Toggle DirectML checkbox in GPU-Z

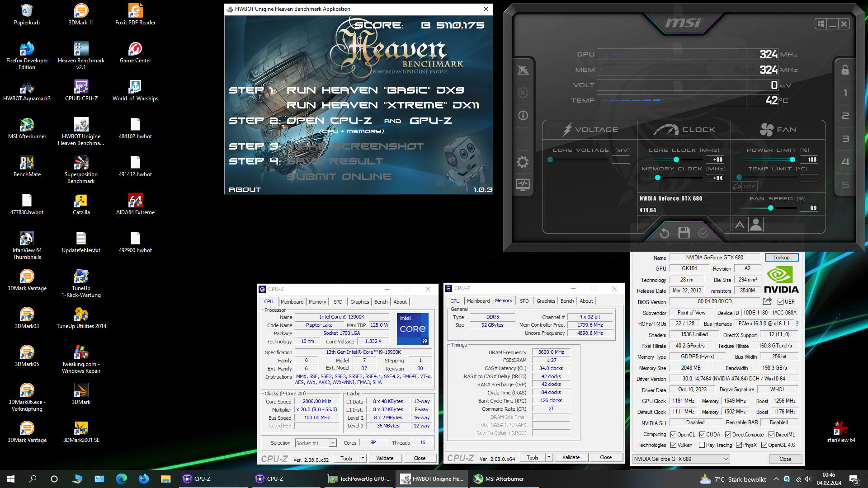tap(771, 434)
